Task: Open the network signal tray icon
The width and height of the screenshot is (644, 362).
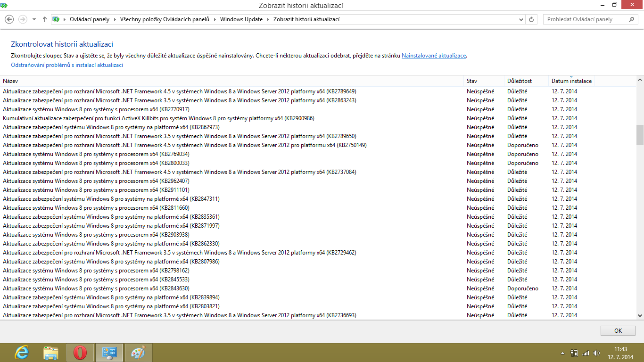Action: click(x=586, y=353)
